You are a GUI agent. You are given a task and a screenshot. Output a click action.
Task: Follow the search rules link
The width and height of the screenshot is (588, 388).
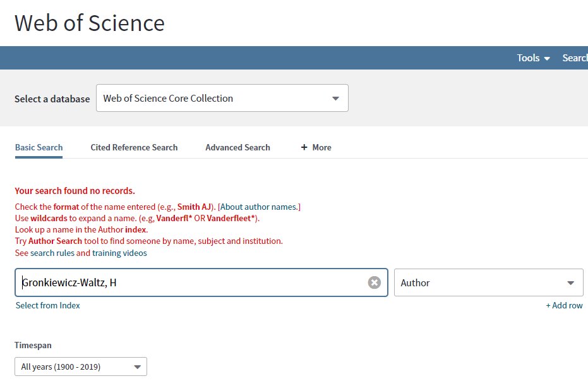[52, 253]
